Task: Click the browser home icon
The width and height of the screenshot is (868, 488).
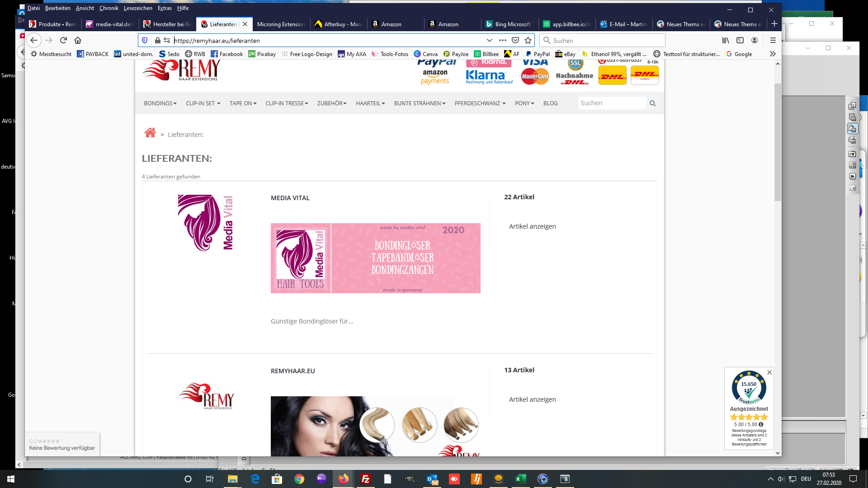Action: [78, 40]
